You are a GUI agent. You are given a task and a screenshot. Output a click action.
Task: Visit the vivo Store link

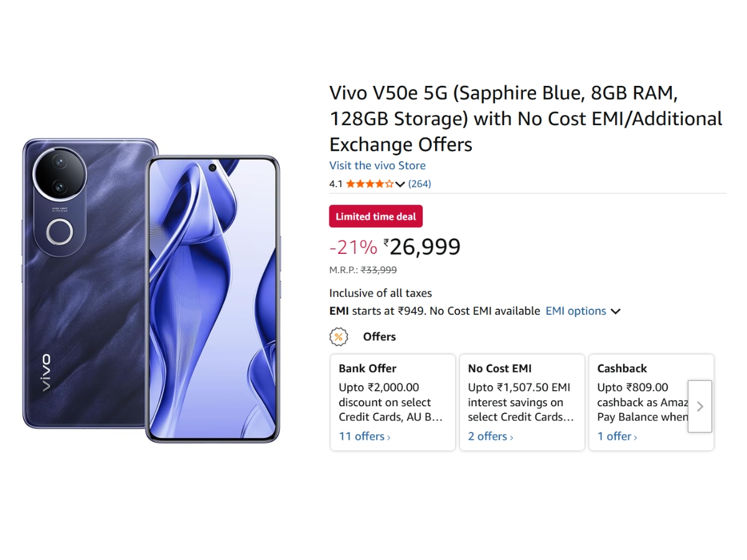[x=377, y=166]
